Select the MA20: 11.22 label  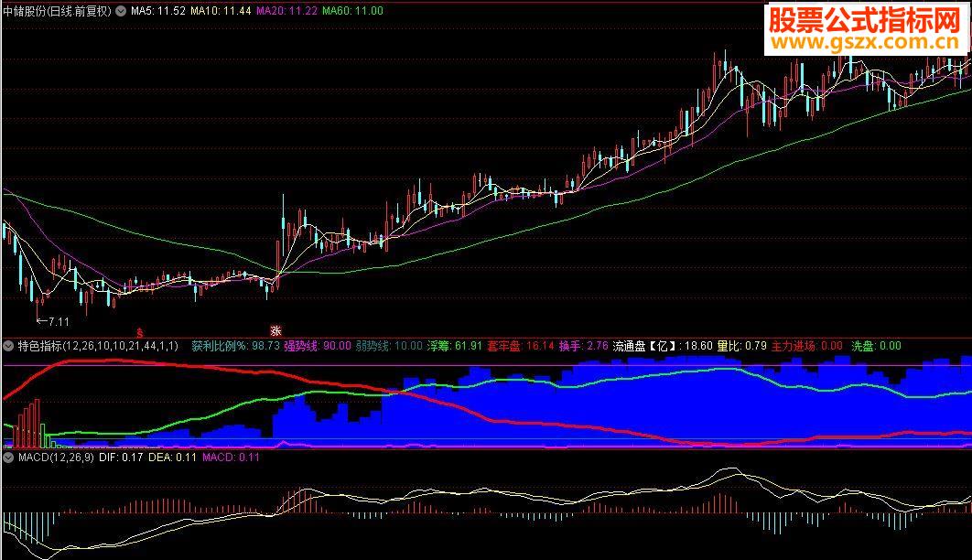[286, 11]
